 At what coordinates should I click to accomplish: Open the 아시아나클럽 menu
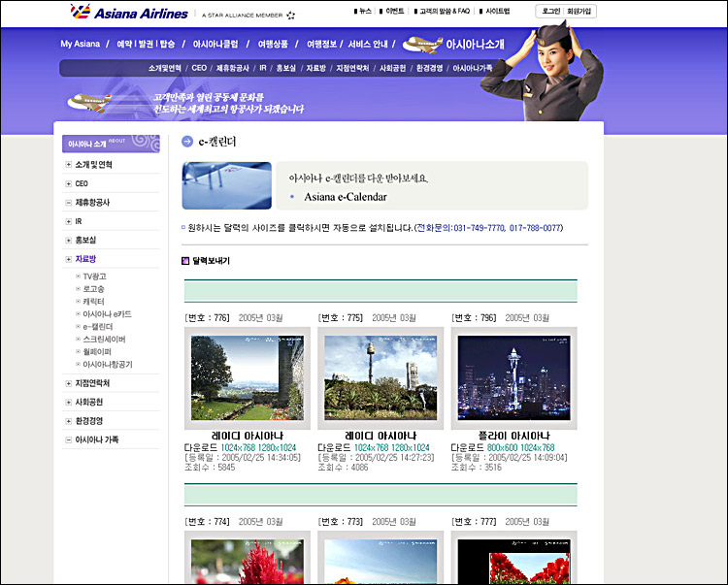click(215, 44)
